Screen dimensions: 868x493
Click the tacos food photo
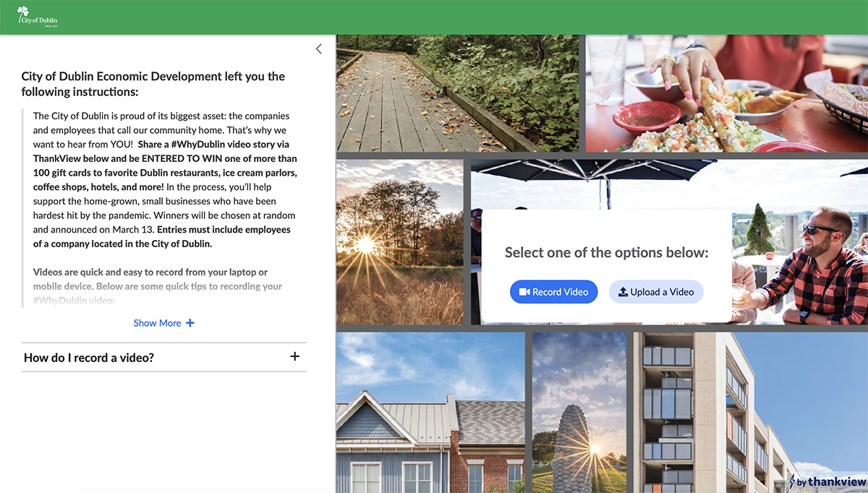click(x=727, y=93)
